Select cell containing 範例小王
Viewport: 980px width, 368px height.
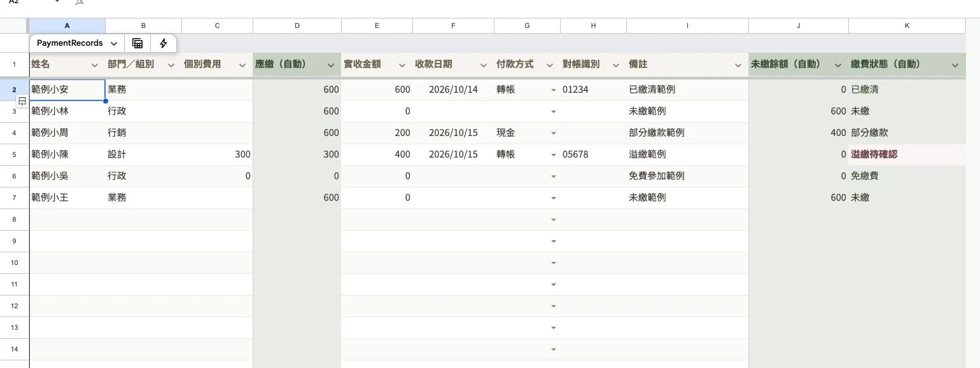point(67,198)
